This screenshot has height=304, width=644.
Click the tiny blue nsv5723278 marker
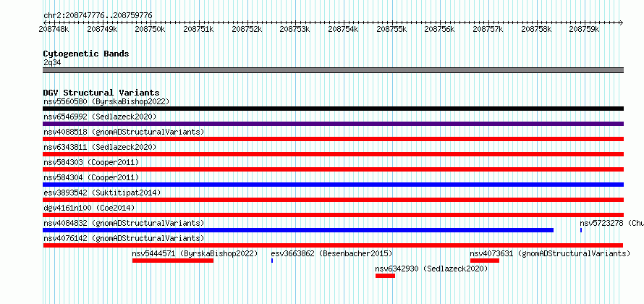581,230
